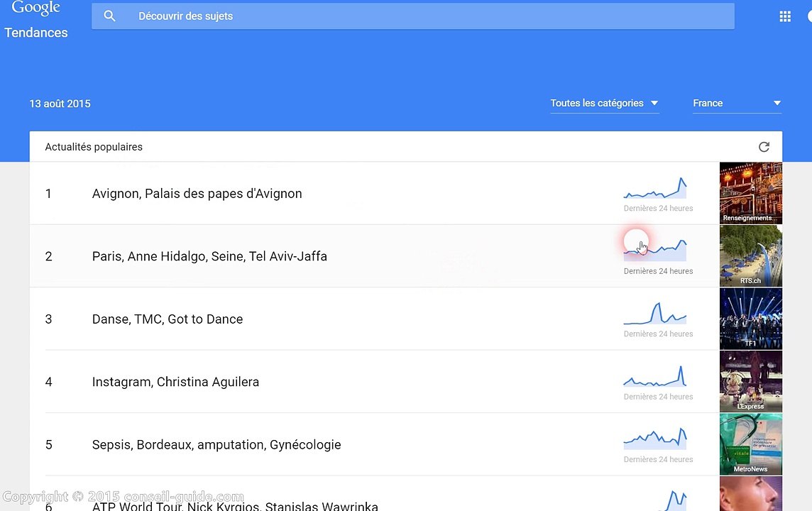The width and height of the screenshot is (812, 511).
Task: Click the trend sparkline for Avignon row
Action: [x=655, y=188]
